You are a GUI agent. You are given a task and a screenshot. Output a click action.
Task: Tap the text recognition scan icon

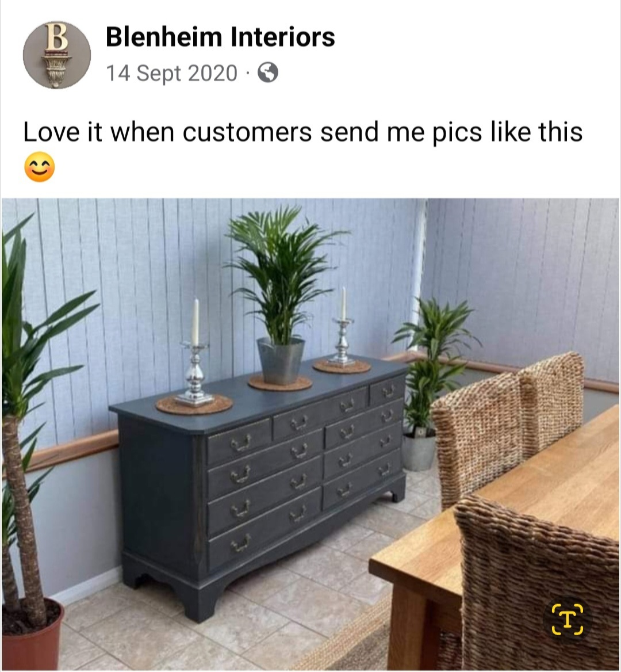pyautogui.click(x=567, y=619)
